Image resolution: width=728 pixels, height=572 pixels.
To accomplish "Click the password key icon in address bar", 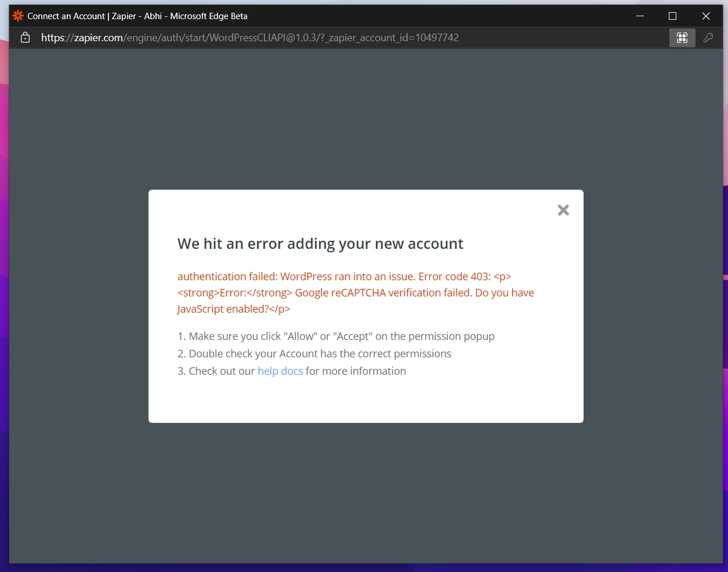I will 708,38.
